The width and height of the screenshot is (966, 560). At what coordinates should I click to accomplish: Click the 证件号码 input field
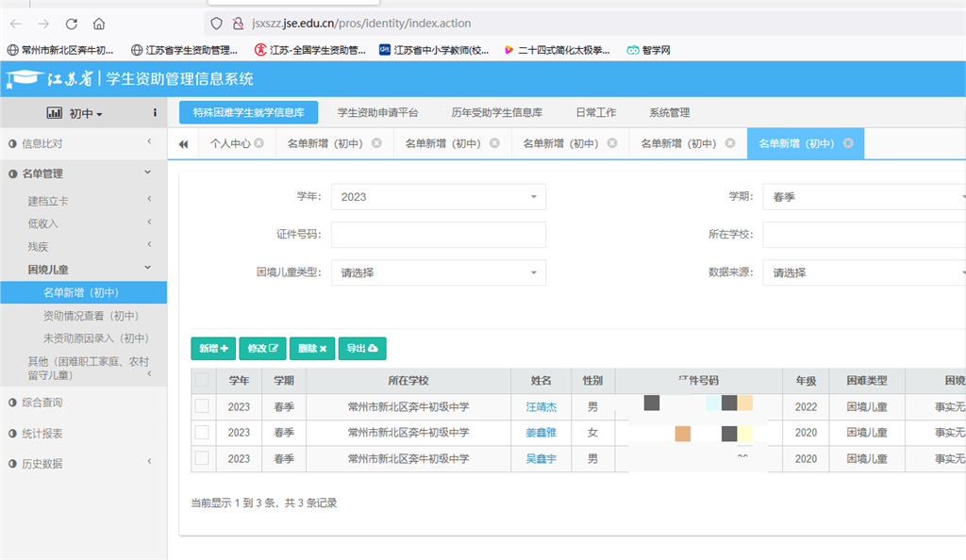click(438, 235)
